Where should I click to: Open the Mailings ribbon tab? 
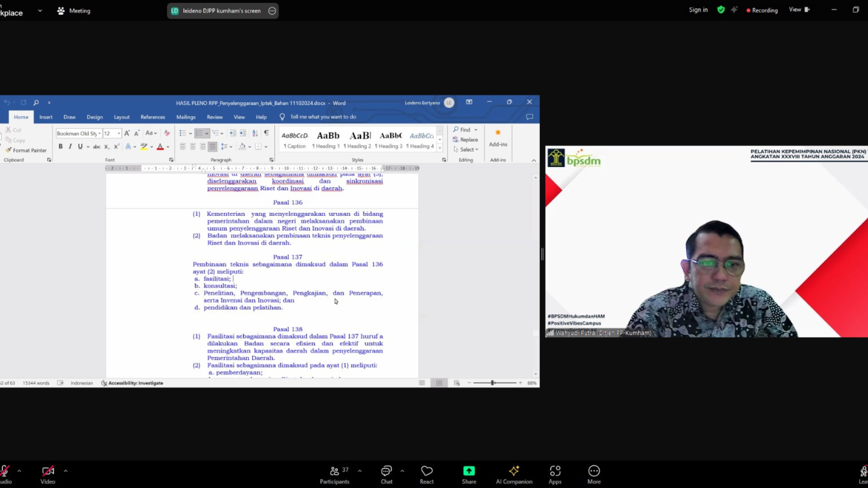186,117
